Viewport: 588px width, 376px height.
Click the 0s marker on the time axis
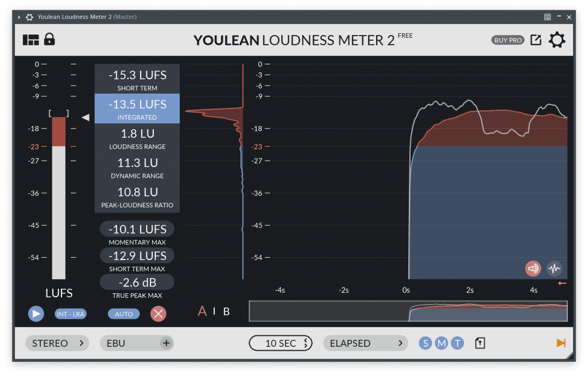(406, 290)
